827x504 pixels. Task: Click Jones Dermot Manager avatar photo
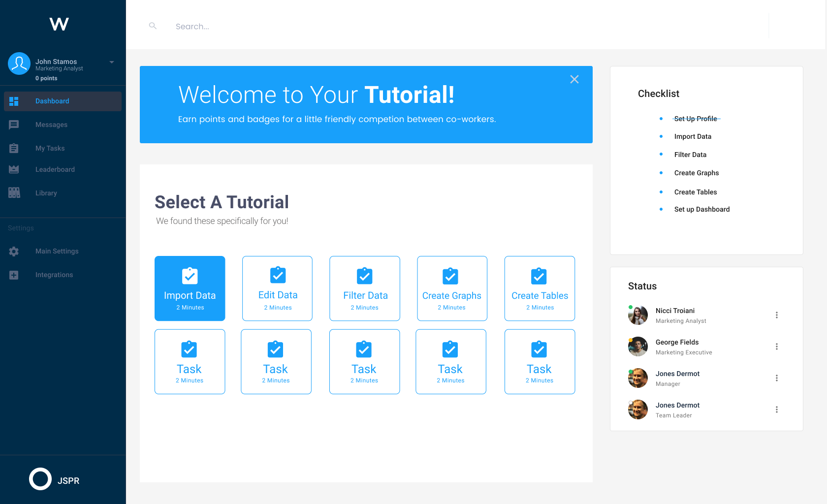tap(638, 378)
